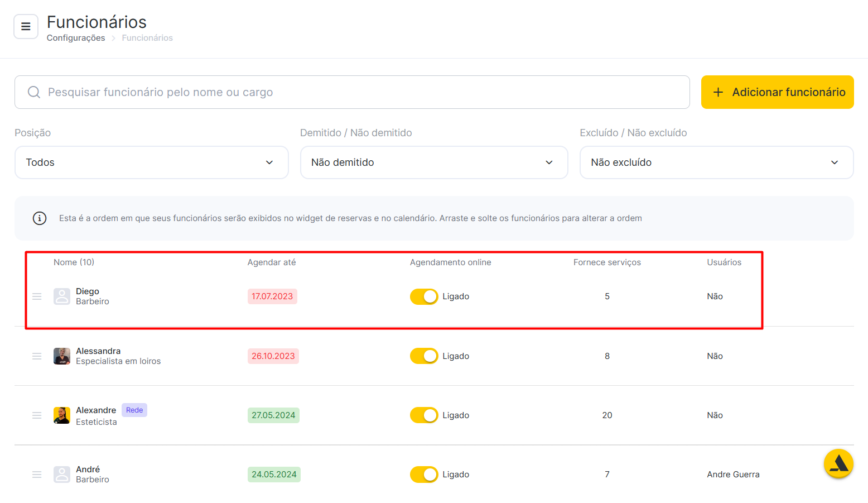Image resolution: width=868 pixels, height=503 pixels.
Task: Open the yellow floating help widget
Action: click(x=838, y=464)
